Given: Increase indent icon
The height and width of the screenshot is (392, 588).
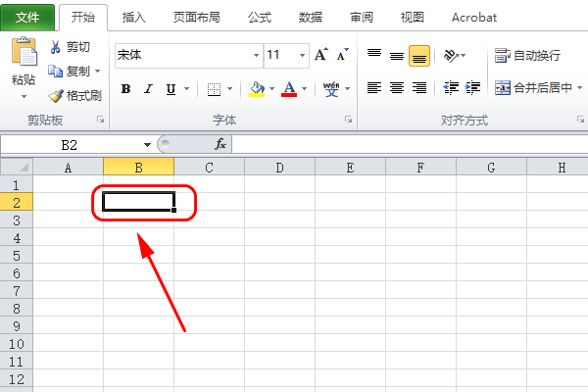Looking at the screenshot, I should pyautogui.click(x=472, y=88).
